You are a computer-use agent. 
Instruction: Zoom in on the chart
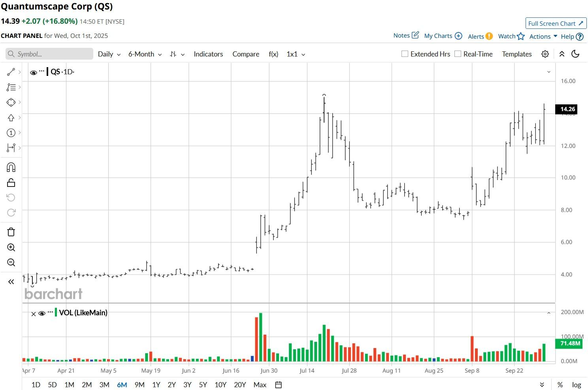[11, 247]
